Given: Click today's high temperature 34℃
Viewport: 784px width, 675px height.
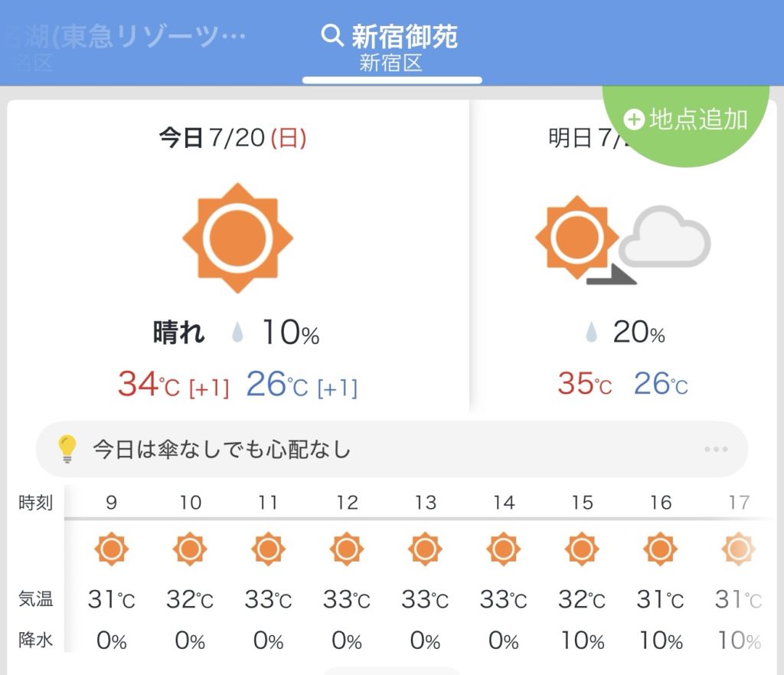Looking at the screenshot, I should point(149,385).
